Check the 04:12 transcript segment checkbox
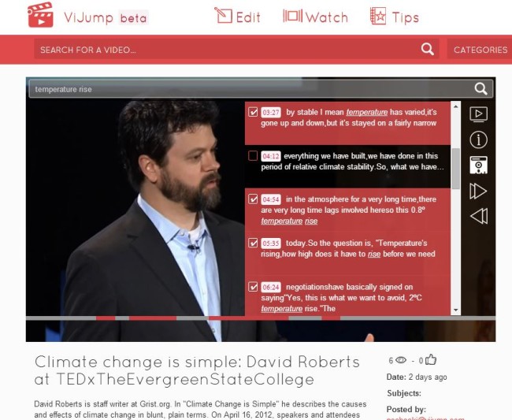The width and height of the screenshot is (512, 420). (253, 156)
